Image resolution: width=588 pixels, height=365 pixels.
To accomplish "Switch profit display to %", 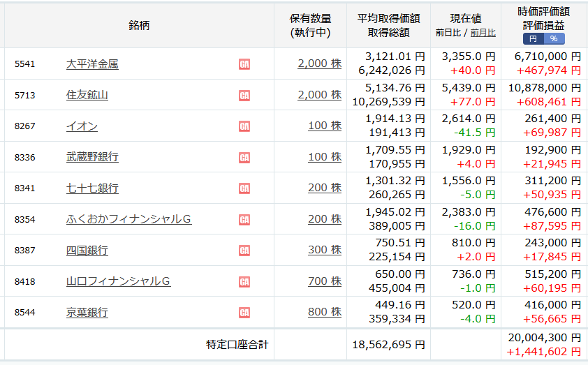I will [554, 38].
